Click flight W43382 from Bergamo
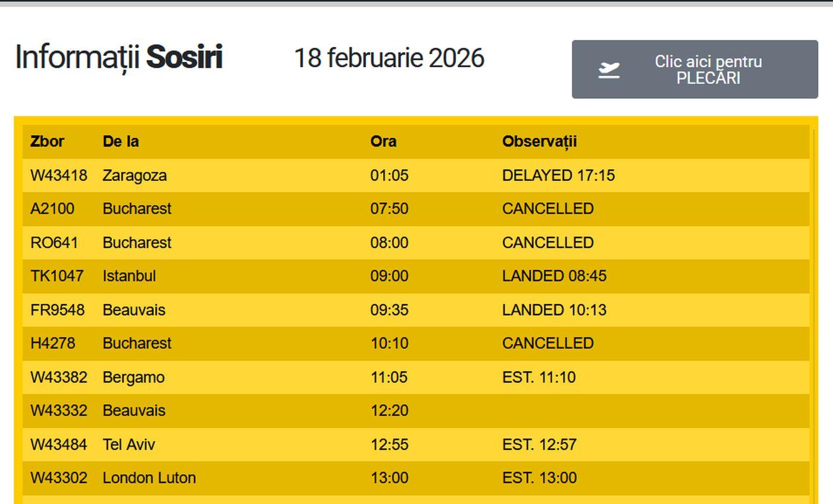 58,377
